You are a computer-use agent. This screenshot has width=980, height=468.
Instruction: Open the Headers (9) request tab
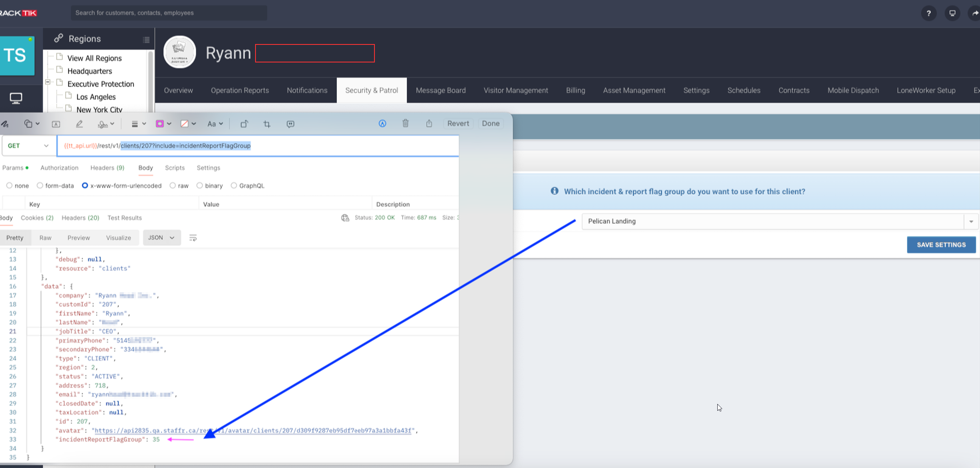tap(107, 168)
